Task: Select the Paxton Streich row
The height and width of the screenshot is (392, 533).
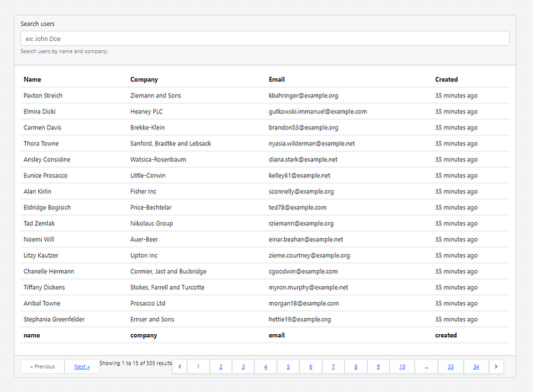Action: coord(265,95)
